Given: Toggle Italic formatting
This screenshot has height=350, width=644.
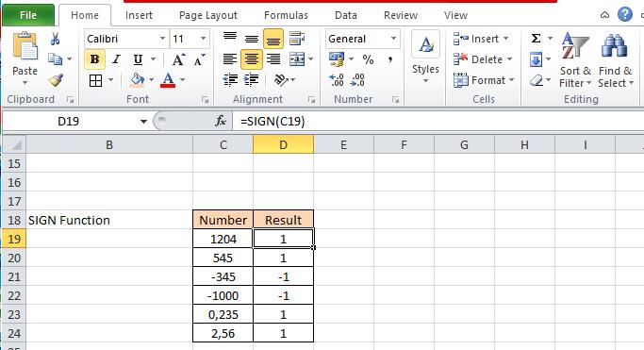Looking at the screenshot, I should [116, 59].
